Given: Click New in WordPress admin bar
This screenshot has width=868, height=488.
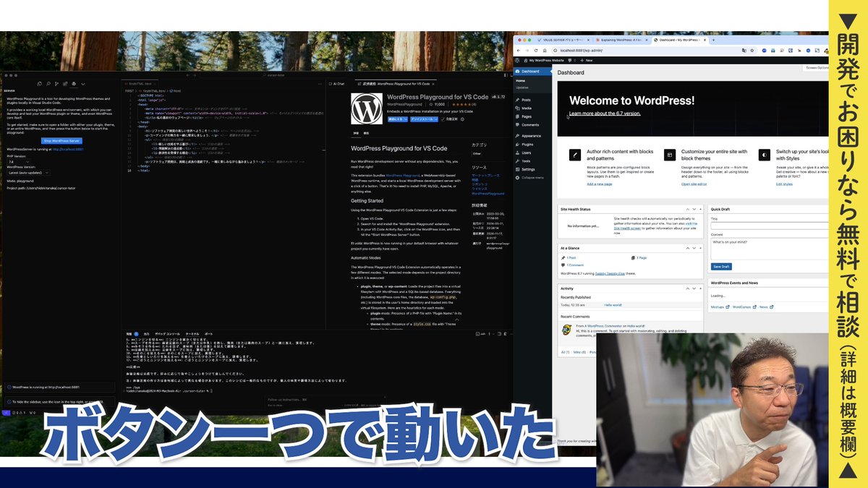Looking at the screenshot, I should point(587,60).
